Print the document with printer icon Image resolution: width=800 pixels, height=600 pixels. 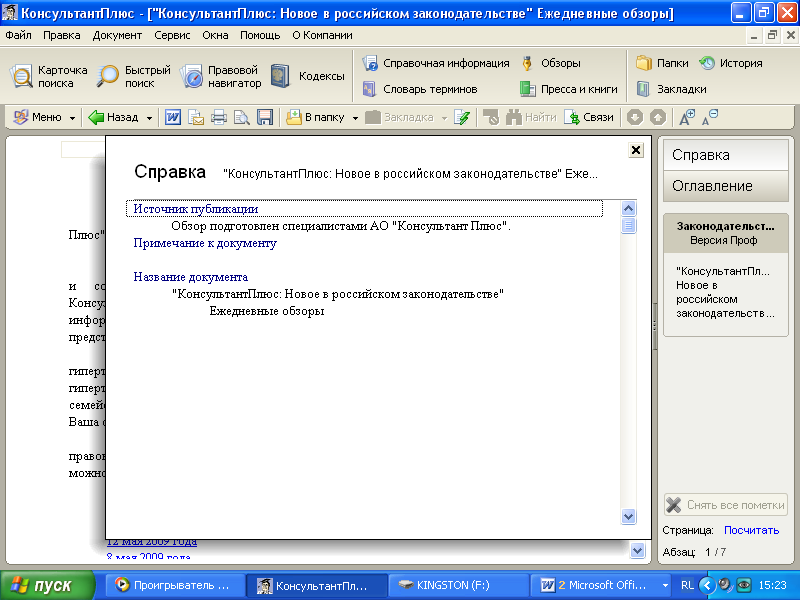point(219,117)
